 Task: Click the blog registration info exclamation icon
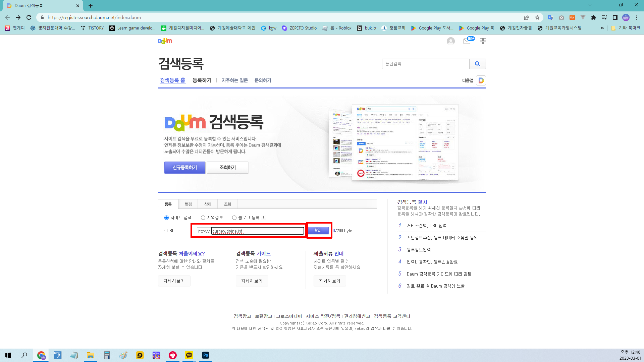pos(264,218)
